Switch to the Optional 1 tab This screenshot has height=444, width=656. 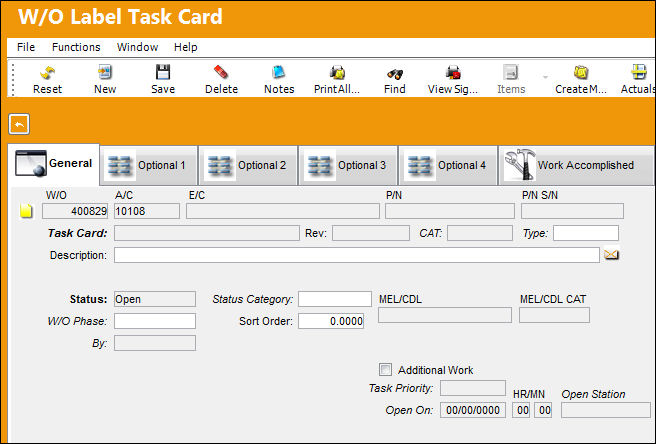coord(149,165)
